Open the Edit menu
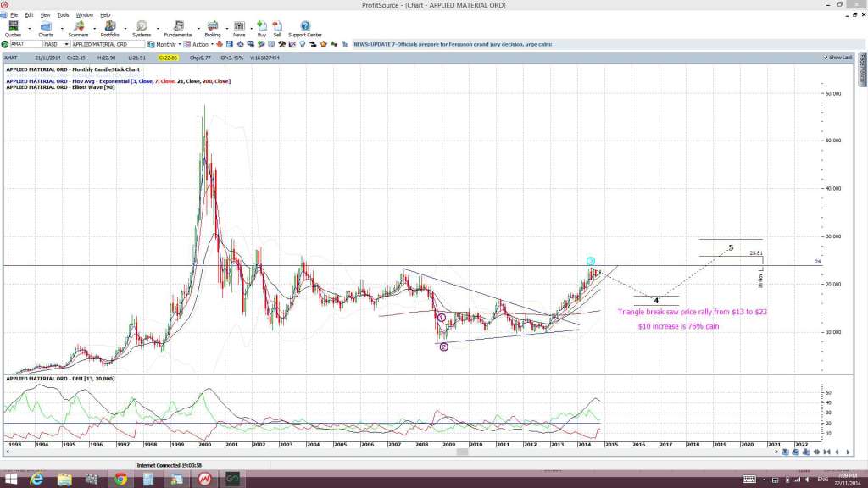Viewport: 868px width, 488px height. point(29,15)
